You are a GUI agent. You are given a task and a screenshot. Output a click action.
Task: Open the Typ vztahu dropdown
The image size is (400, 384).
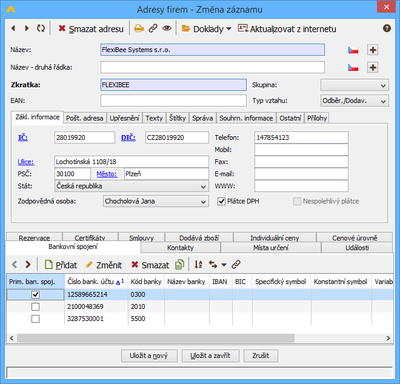[354, 101]
